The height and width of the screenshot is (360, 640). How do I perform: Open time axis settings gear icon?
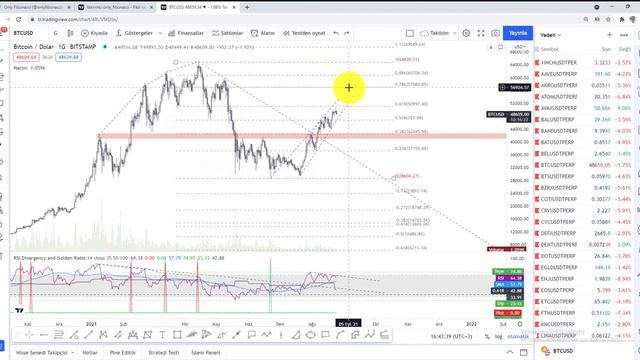pyautogui.click(x=520, y=324)
